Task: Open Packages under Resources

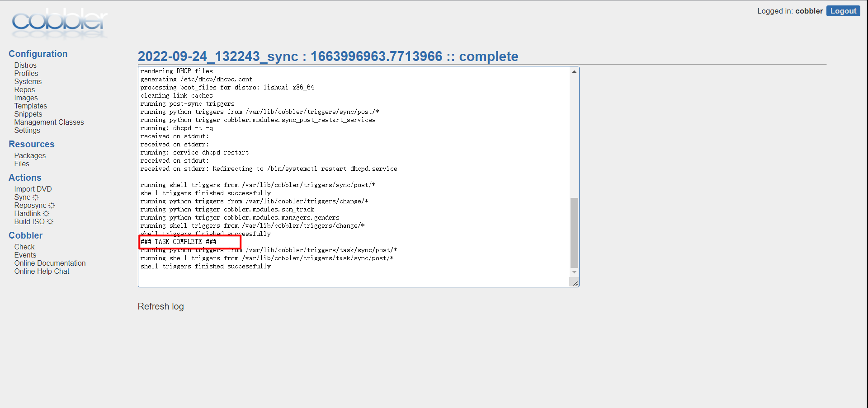Action: pyautogui.click(x=30, y=156)
